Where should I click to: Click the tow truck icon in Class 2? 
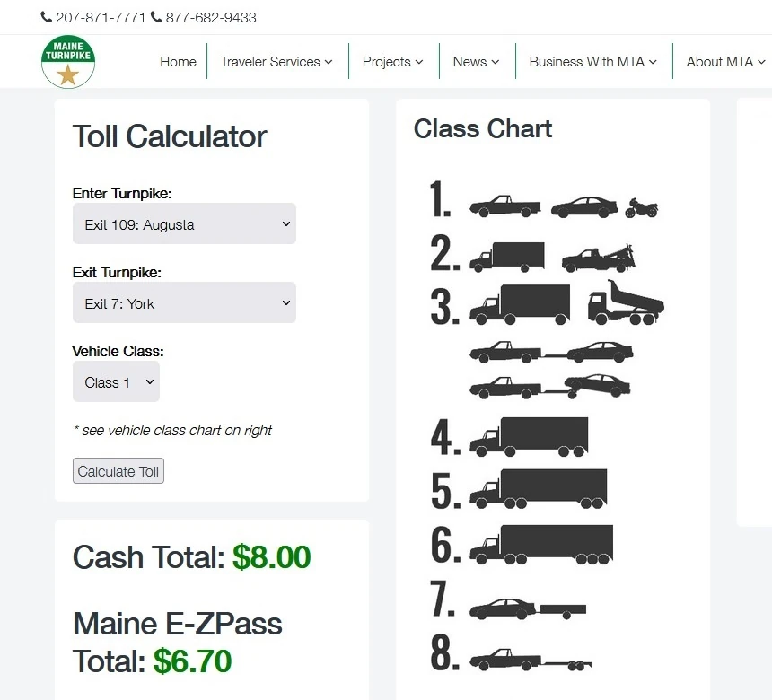[600, 258]
